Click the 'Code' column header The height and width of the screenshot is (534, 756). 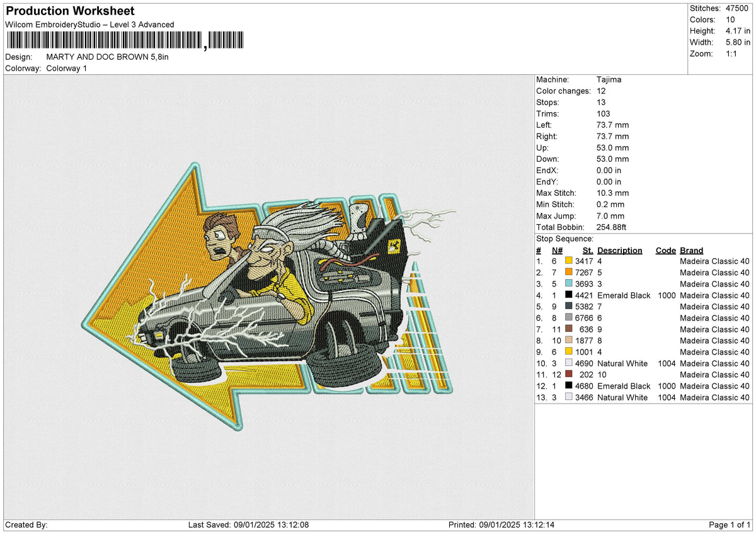click(x=665, y=250)
